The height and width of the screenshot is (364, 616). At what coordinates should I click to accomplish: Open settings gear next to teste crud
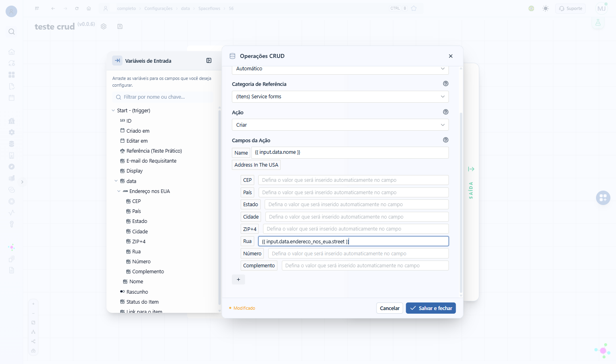click(x=104, y=26)
